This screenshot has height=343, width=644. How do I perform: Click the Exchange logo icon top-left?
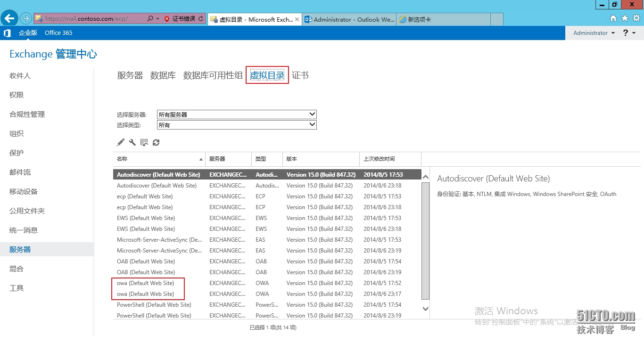tap(7, 33)
